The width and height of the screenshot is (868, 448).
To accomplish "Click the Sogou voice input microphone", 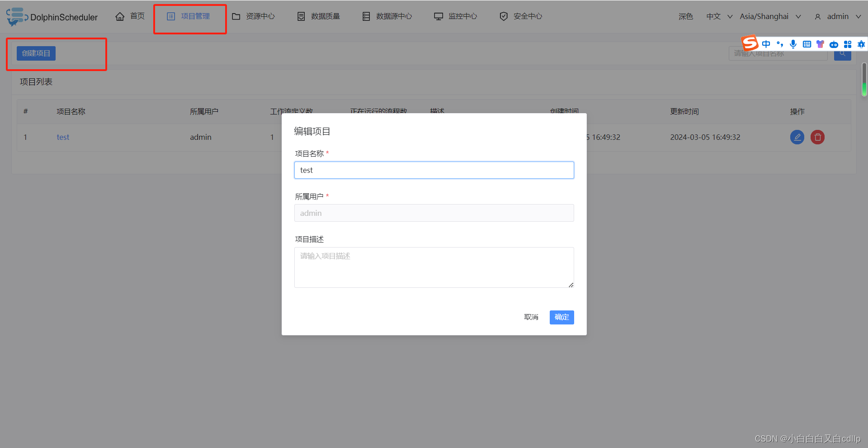I will (793, 44).
